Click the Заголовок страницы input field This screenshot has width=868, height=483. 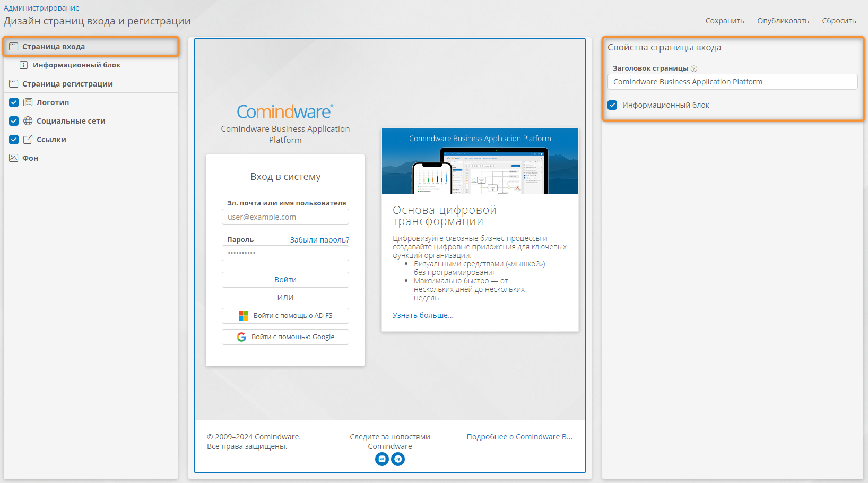732,82
